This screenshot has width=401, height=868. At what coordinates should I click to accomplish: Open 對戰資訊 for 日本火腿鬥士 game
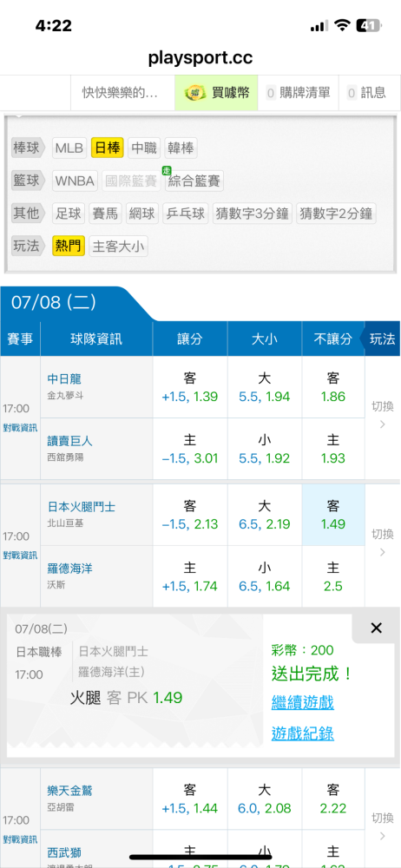click(x=20, y=555)
